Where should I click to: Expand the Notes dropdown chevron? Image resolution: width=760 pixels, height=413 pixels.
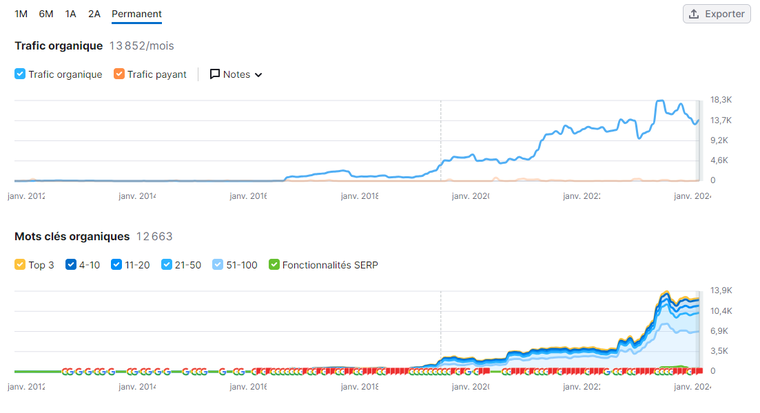point(258,75)
